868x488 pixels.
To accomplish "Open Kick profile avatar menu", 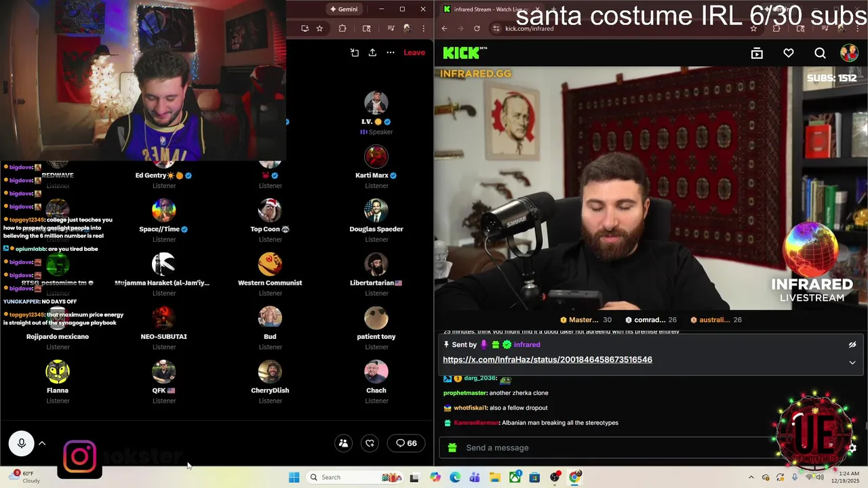I will click(x=849, y=53).
